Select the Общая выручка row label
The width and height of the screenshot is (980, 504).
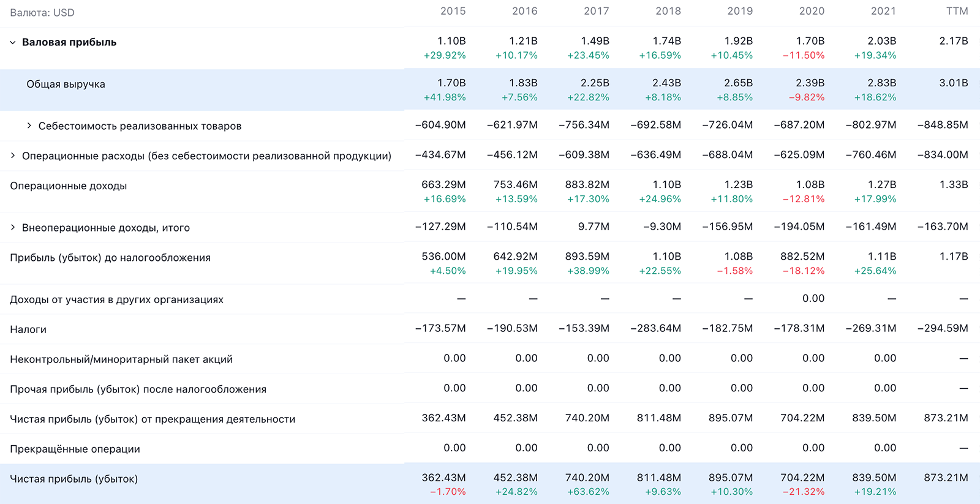pyautogui.click(x=66, y=84)
